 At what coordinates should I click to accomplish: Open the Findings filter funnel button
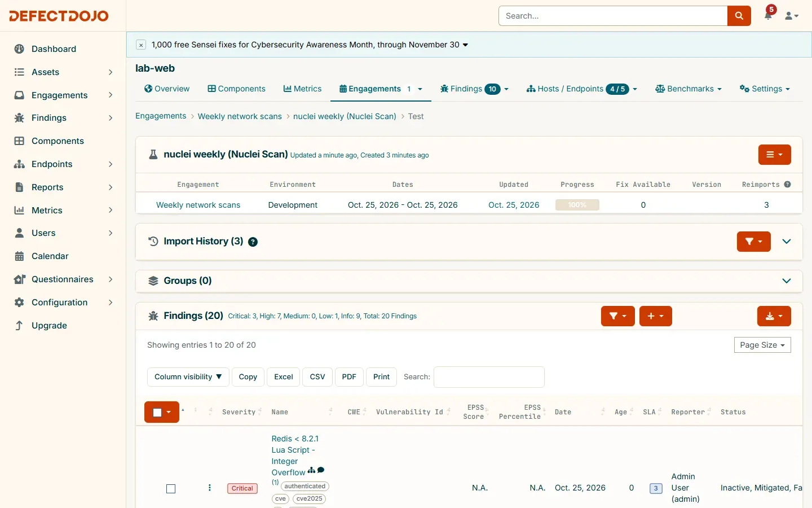click(618, 316)
